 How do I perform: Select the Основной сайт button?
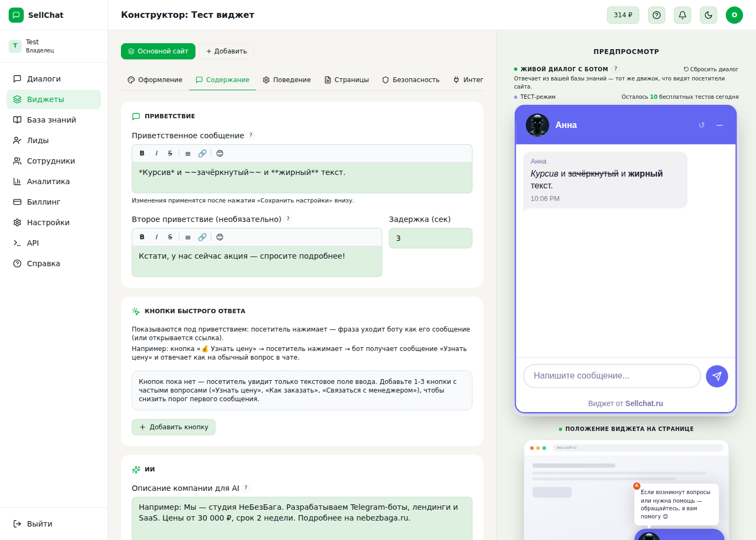pos(158,51)
